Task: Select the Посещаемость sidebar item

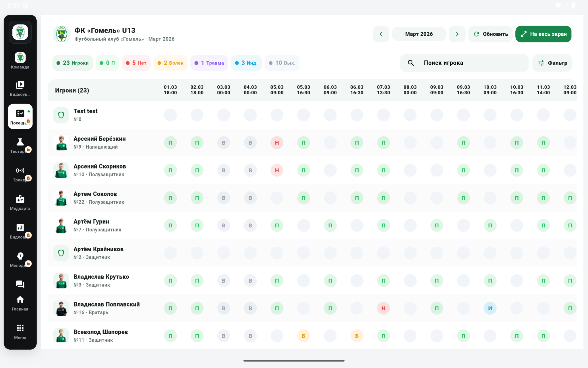Action: click(x=20, y=116)
